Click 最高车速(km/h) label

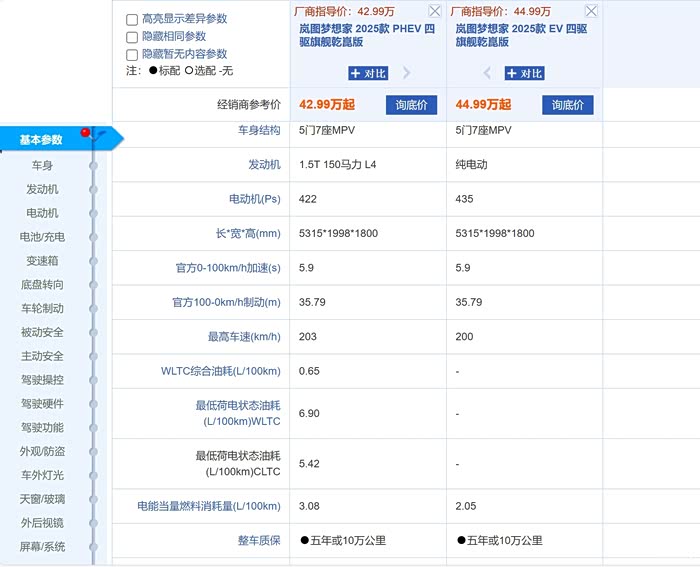[244, 337]
